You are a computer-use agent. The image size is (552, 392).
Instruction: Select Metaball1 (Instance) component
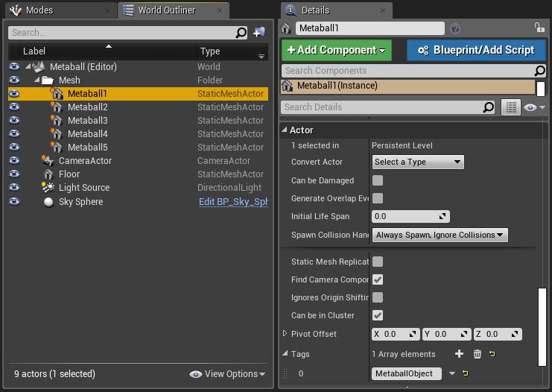point(408,86)
